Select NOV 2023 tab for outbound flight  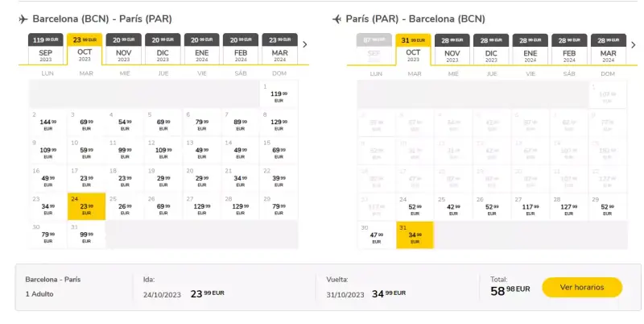click(x=124, y=48)
